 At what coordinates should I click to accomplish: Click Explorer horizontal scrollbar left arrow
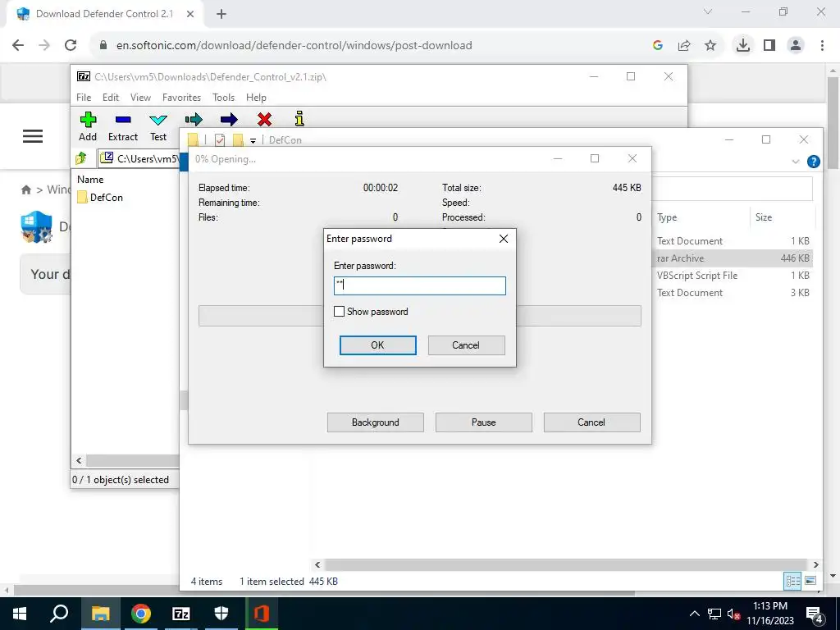coord(317,564)
